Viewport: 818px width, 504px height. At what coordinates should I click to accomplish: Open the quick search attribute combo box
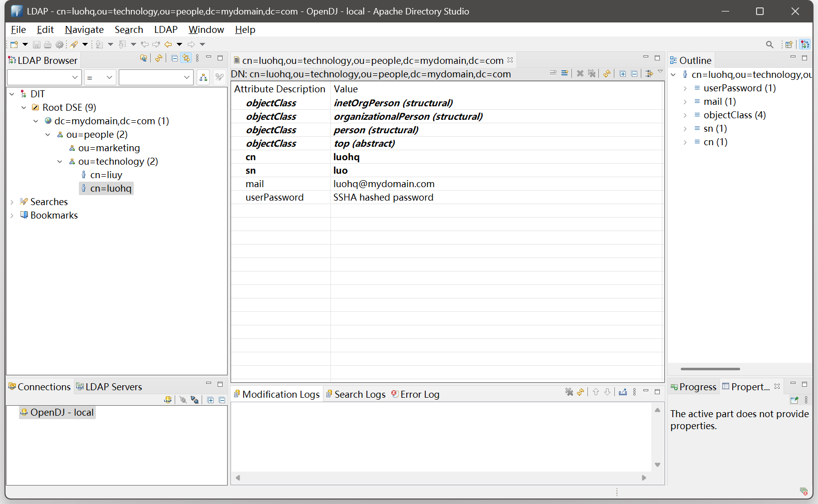pyautogui.click(x=44, y=77)
